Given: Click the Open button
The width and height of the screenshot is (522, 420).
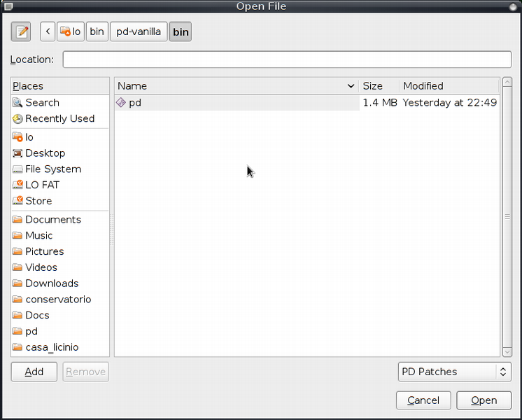Looking at the screenshot, I should (484, 400).
